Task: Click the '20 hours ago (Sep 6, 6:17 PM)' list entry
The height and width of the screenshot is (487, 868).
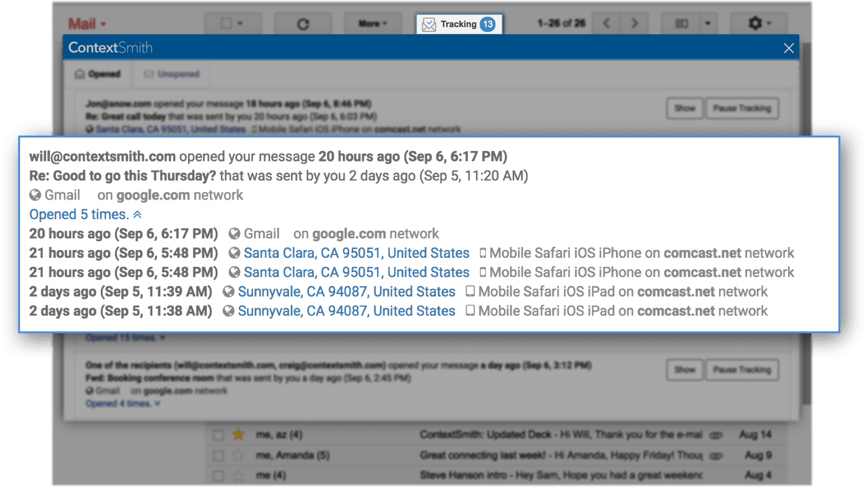Action: 124,233
